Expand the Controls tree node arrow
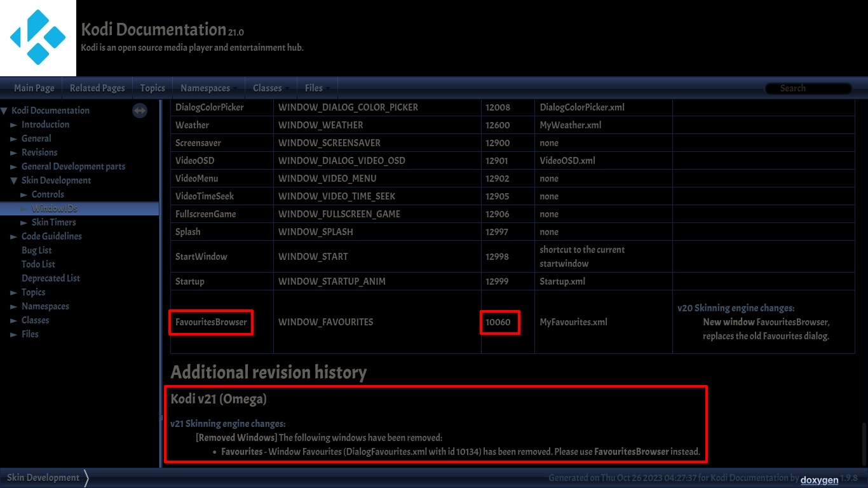Viewport: 868px width, 488px height. (24, 194)
